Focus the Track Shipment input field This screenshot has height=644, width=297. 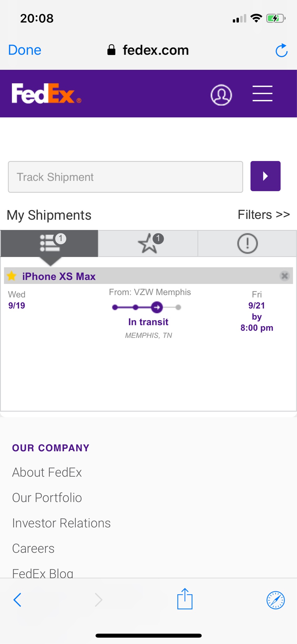click(x=125, y=177)
